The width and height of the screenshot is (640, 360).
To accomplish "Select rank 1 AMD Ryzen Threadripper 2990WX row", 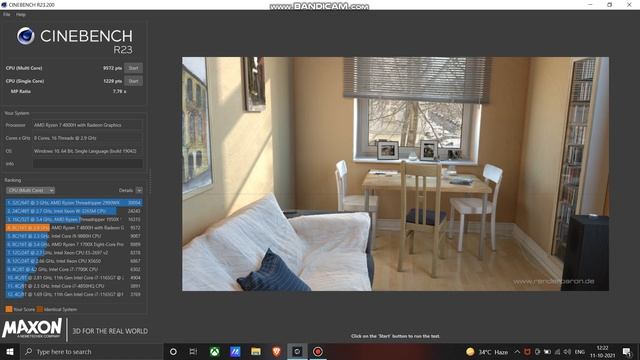I will click(x=74, y=202).
